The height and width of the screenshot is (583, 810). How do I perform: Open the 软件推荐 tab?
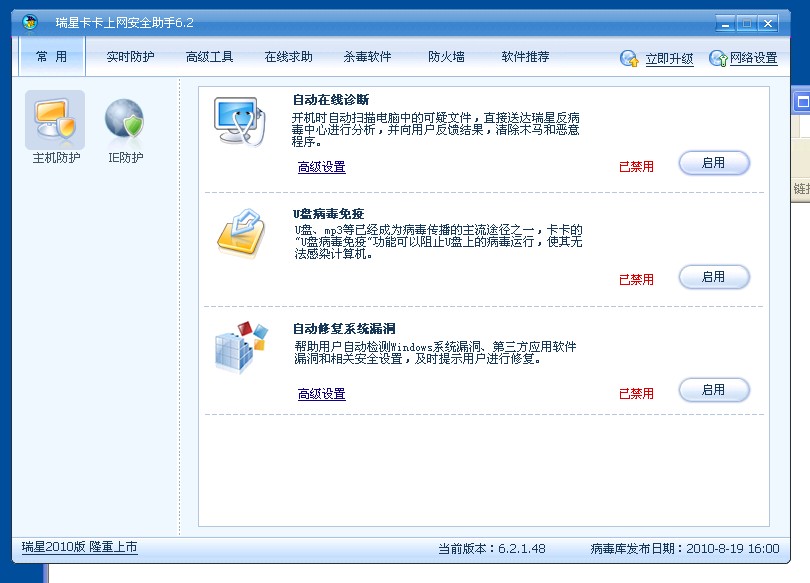pos(525,57)
